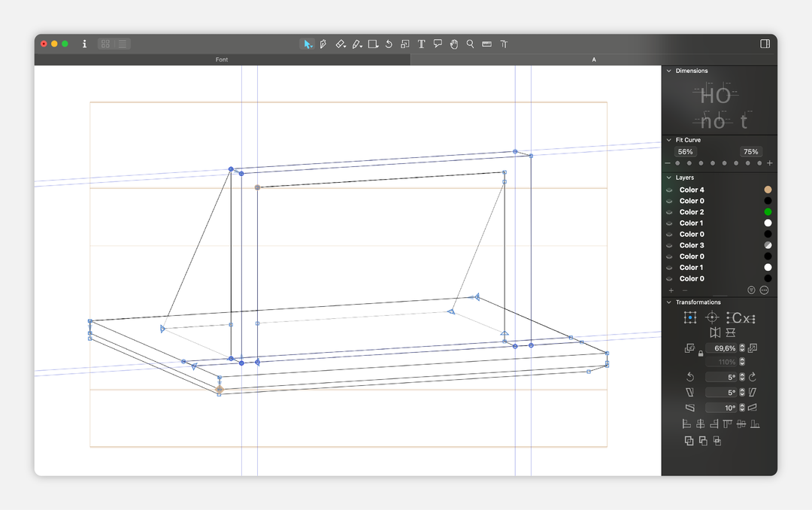Select the Scale tool in toolbar
This screenshot has width=812, height=510.
(405, 44)
